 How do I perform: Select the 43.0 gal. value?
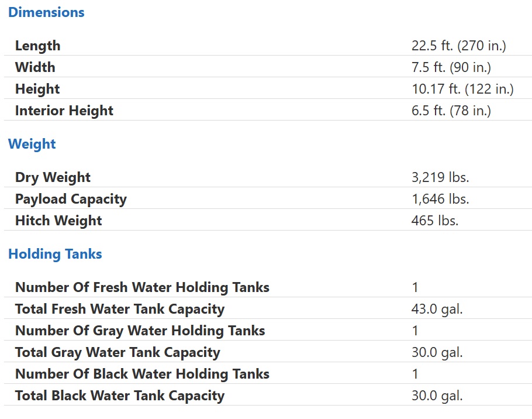pyautogui.click(x=437, y=309)
